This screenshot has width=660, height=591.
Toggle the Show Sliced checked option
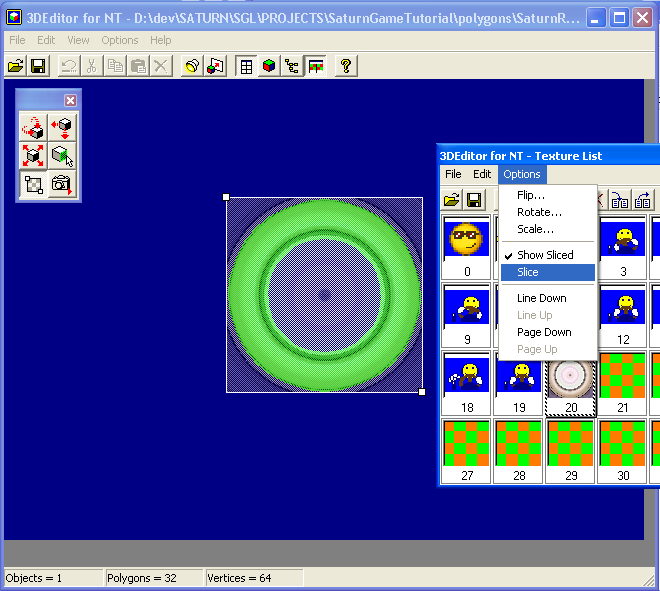click(x=548, y=255)
